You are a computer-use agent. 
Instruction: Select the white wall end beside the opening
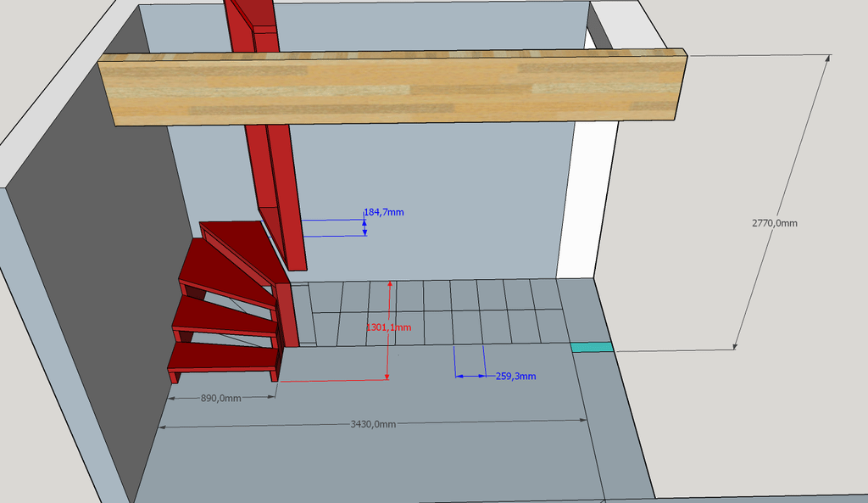(x=587, y=199)
